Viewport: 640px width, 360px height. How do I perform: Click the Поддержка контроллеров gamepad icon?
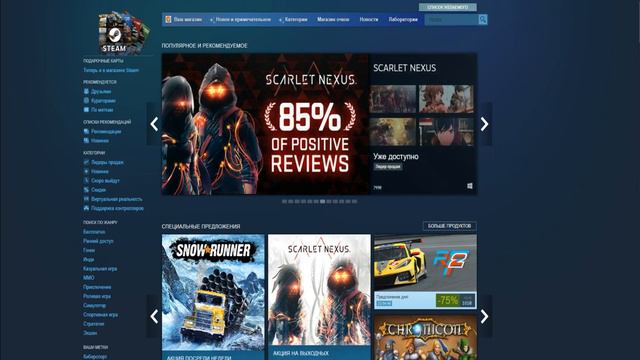[x=86, y=208]
